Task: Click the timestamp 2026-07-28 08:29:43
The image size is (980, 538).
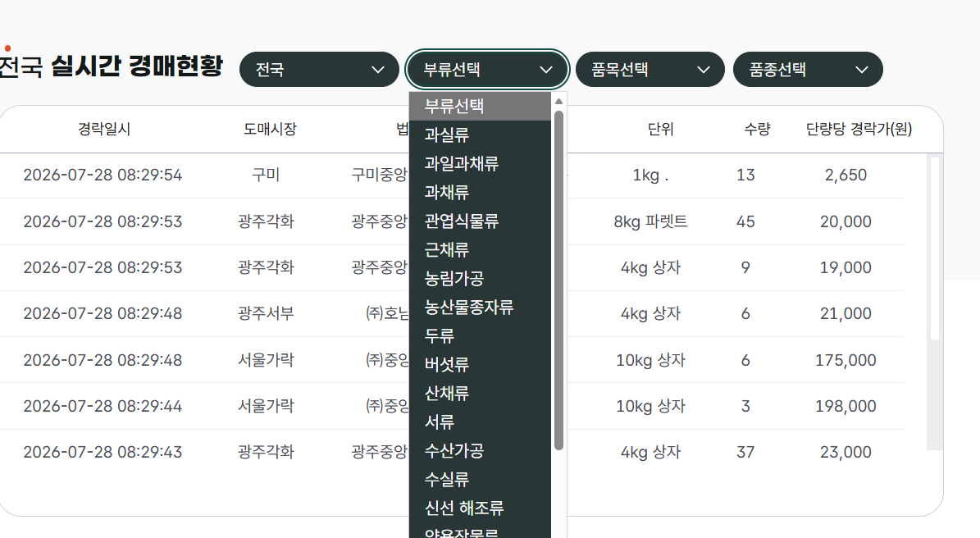Action: pyautogui.click(x=103, y=453)
